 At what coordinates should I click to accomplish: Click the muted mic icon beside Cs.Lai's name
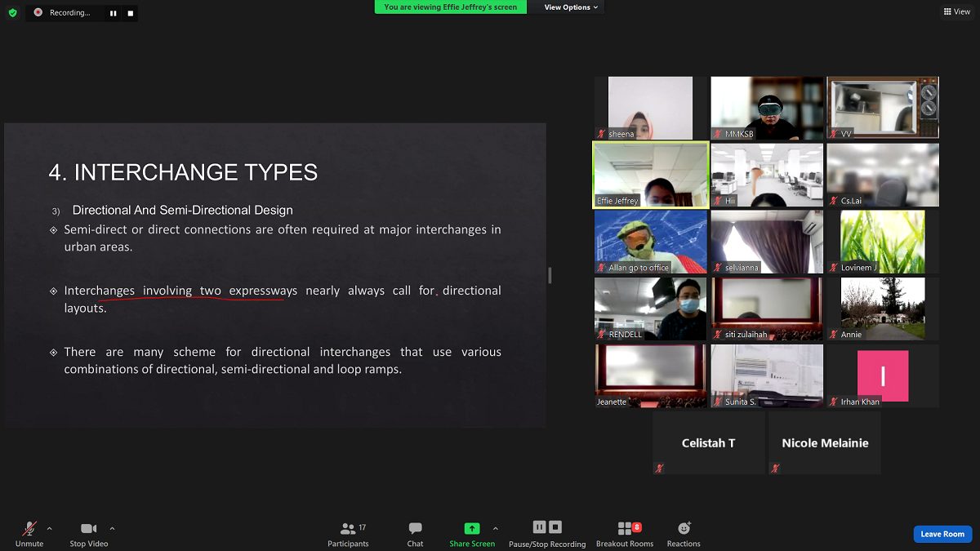pyautogui.click(x=834, y=201)
